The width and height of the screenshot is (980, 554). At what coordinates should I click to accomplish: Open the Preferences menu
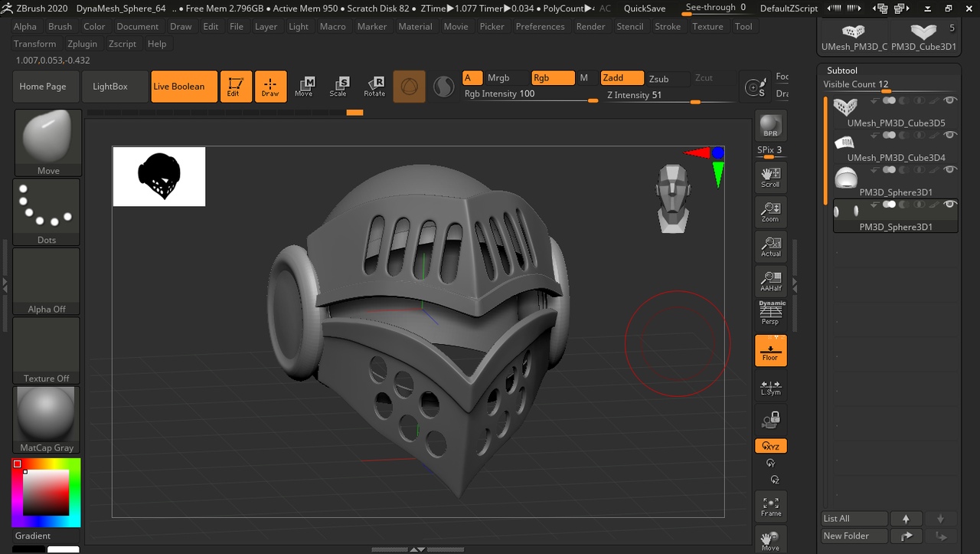[540, 26]
